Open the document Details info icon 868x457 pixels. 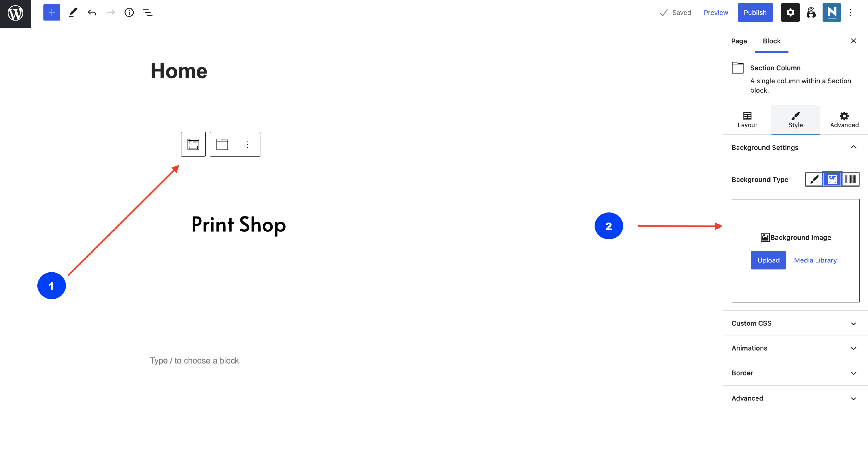click(x=129, y=12)
